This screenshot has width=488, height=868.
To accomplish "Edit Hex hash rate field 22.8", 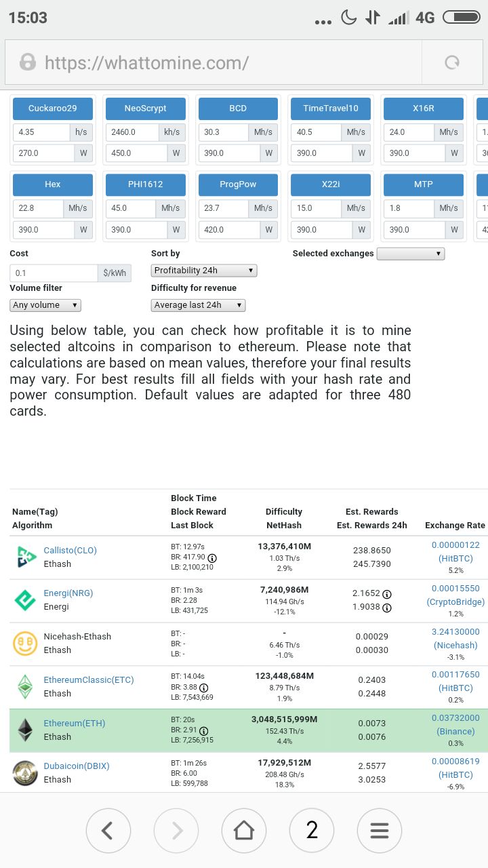I will tap(39, 208).
